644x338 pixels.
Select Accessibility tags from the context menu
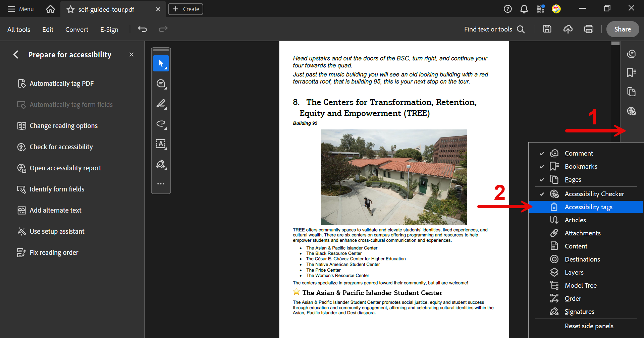[x=588, y=207]
